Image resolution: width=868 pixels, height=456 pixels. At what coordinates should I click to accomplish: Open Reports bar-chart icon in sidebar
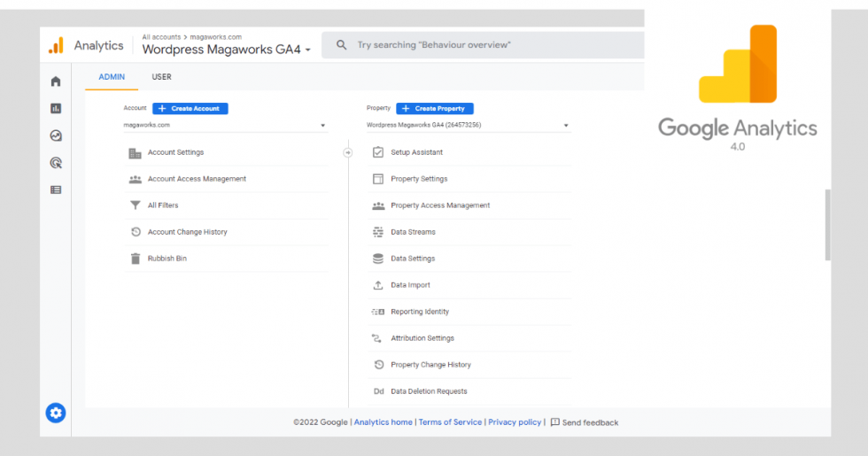[x=56, y=108]
